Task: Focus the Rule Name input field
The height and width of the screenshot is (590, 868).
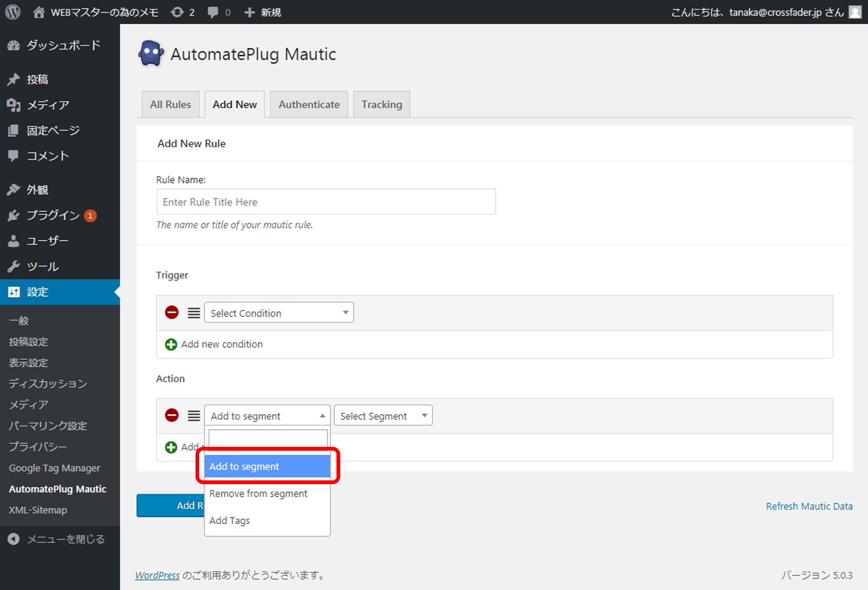Action: click(325, 202)
